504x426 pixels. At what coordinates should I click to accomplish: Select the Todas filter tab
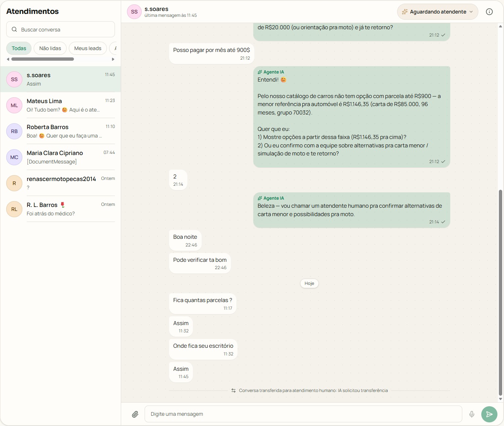click(x=19, y=48)
